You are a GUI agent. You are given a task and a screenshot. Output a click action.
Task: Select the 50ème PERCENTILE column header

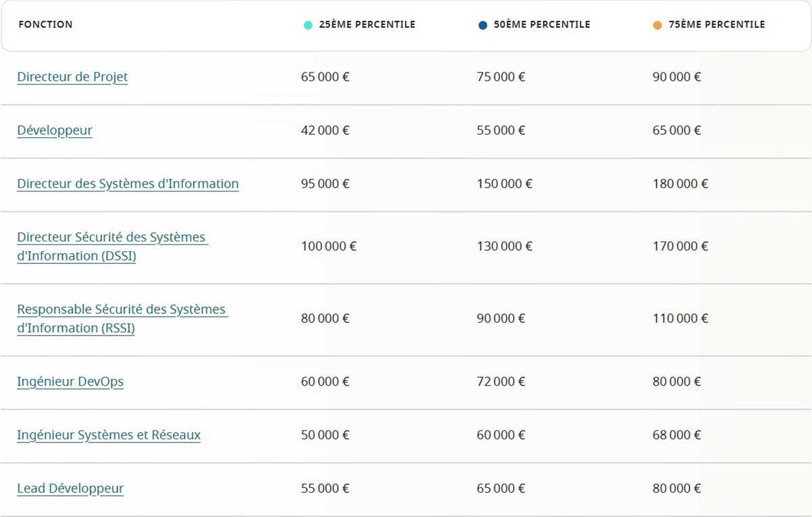[541, 24]
